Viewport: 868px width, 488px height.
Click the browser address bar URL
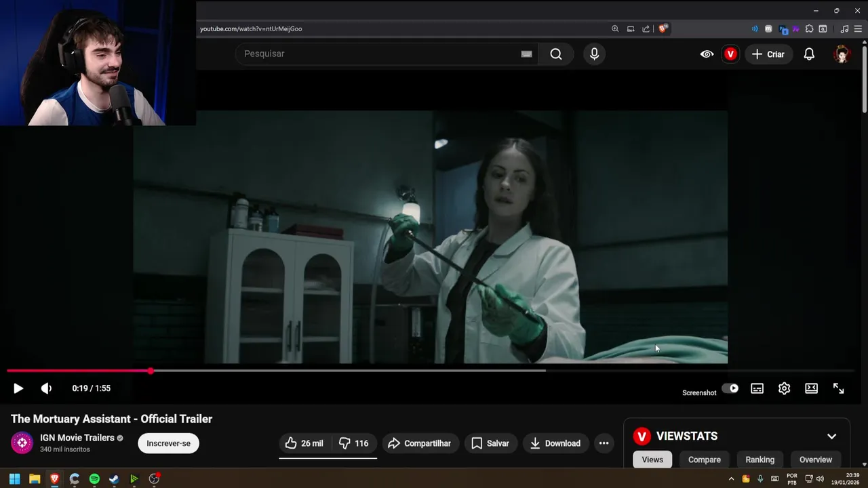[251, 28]
